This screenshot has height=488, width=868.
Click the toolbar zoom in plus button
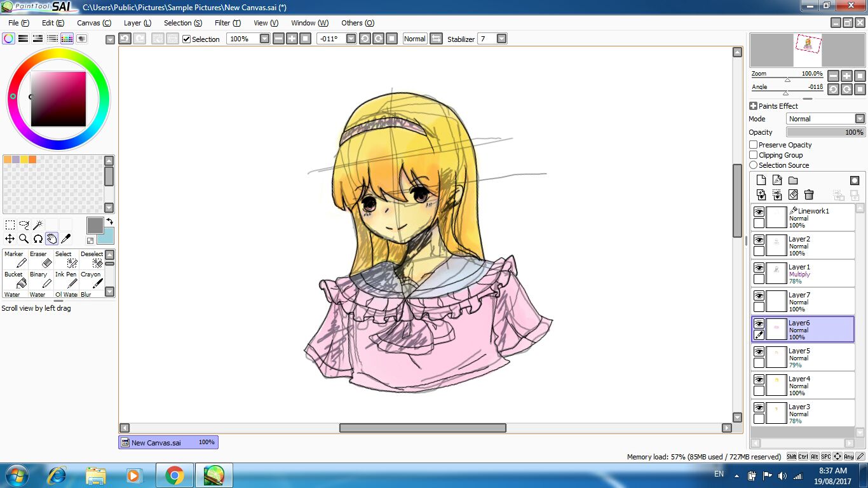[x=292, y=39]
